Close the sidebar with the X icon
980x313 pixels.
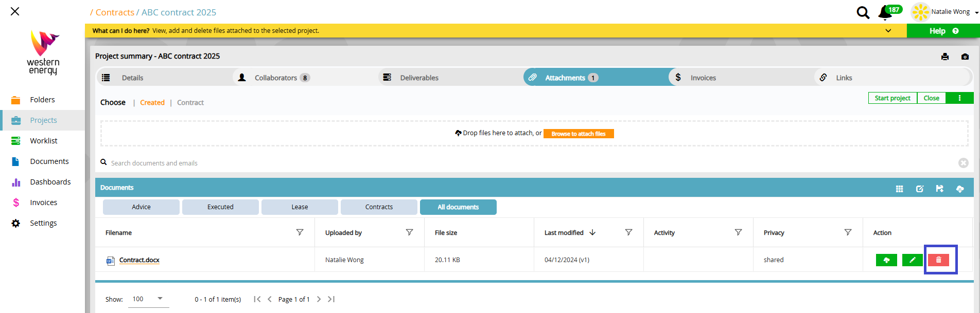[15, 11]
